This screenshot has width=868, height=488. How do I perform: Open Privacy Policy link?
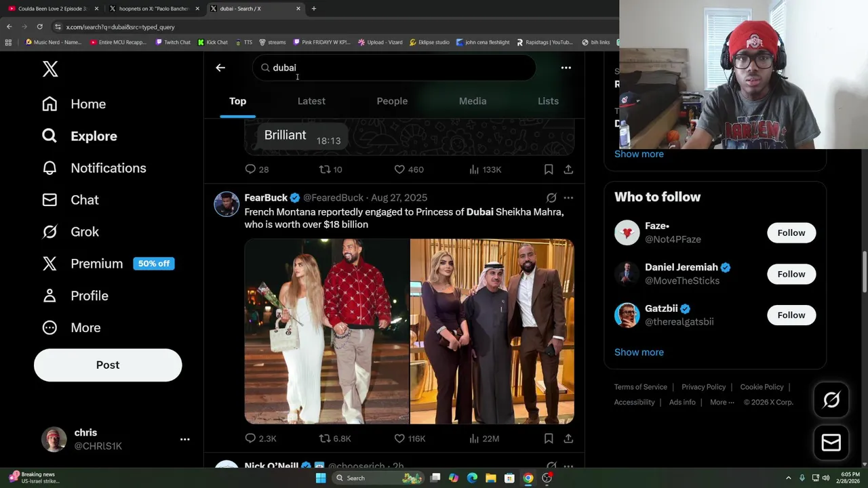point(703,387)
